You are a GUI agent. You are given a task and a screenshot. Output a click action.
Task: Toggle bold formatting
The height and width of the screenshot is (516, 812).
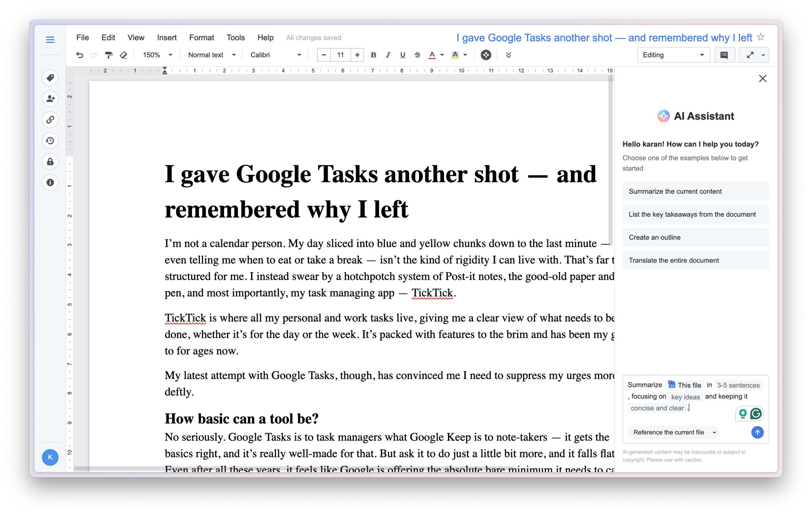tap(373, 55)
